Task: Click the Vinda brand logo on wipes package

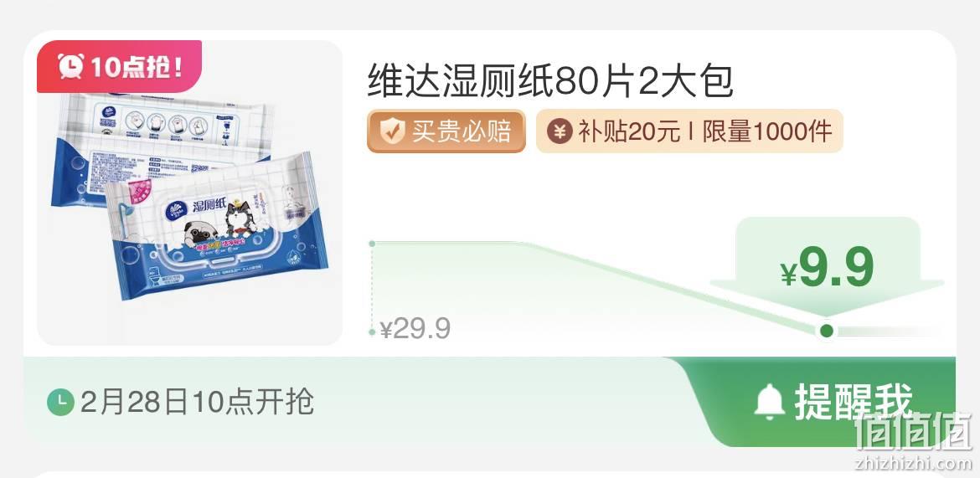Action: (x=177, y=211)
